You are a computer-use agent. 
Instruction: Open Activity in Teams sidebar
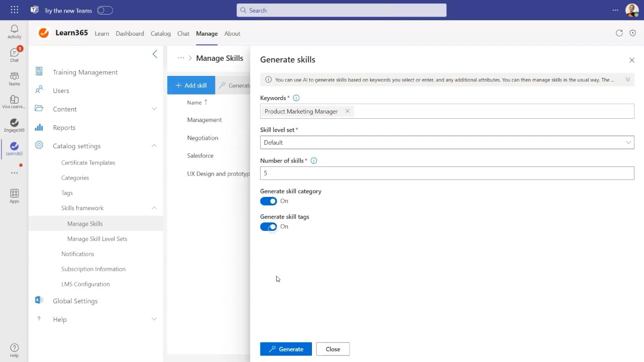14,32
